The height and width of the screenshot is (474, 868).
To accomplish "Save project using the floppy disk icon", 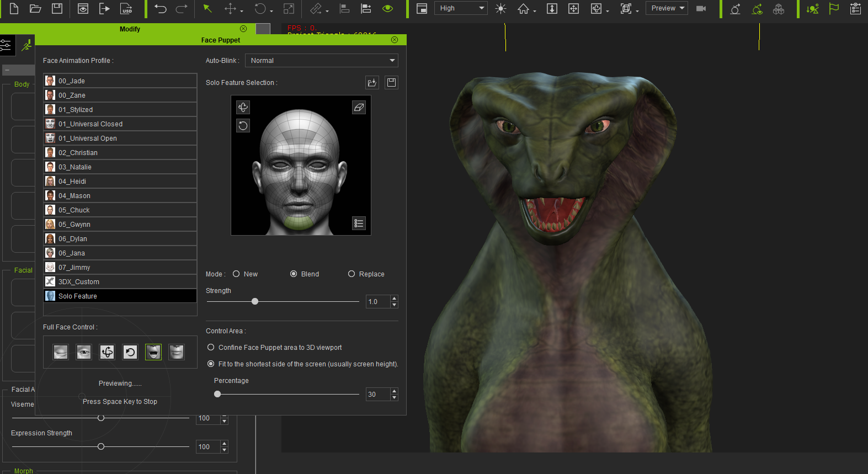I will pos(57,8).
